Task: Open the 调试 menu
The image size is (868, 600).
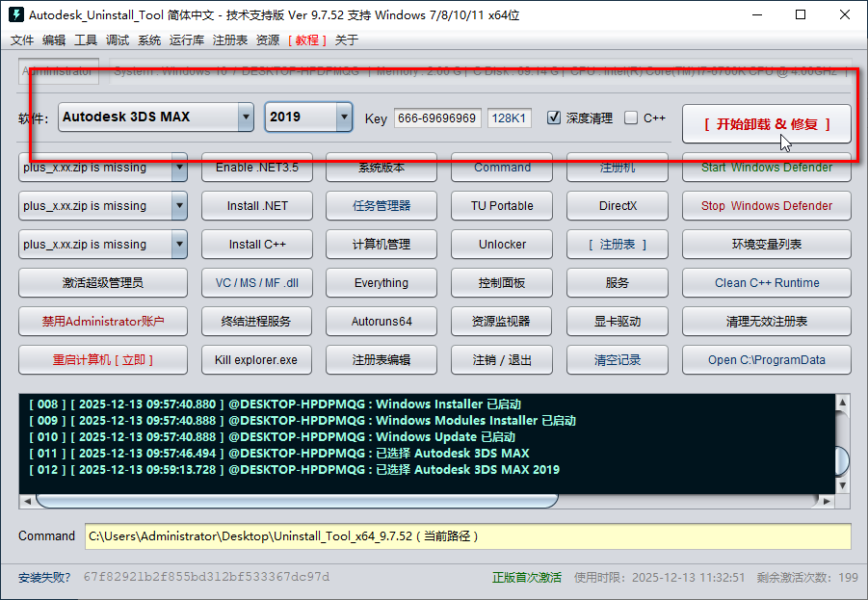Action: (118, 39)
